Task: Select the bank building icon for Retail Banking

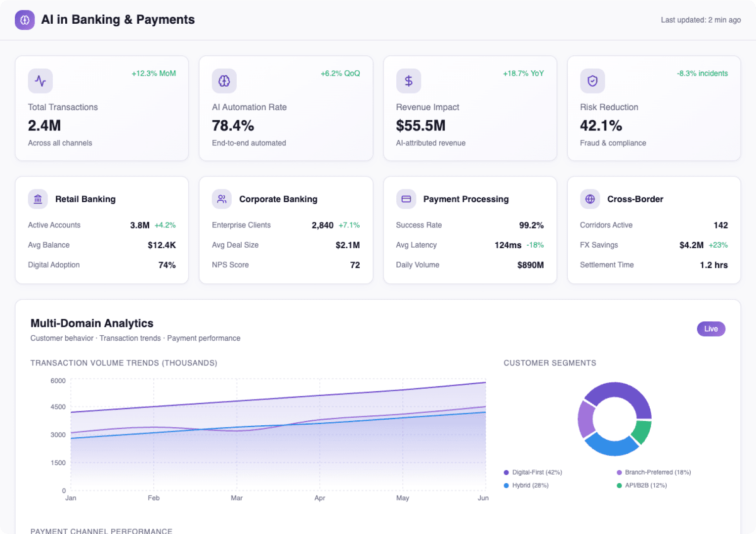Action: [38, 199]
